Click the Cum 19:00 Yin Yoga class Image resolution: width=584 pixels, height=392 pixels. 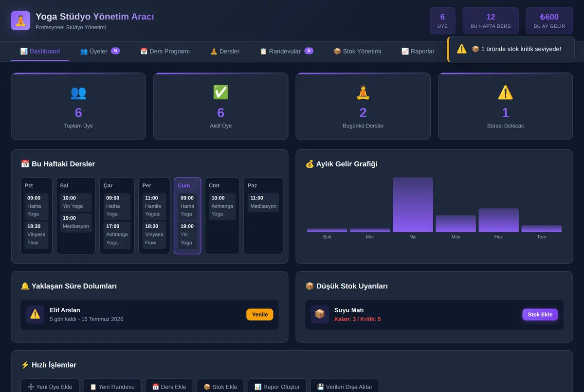point(187,234)
